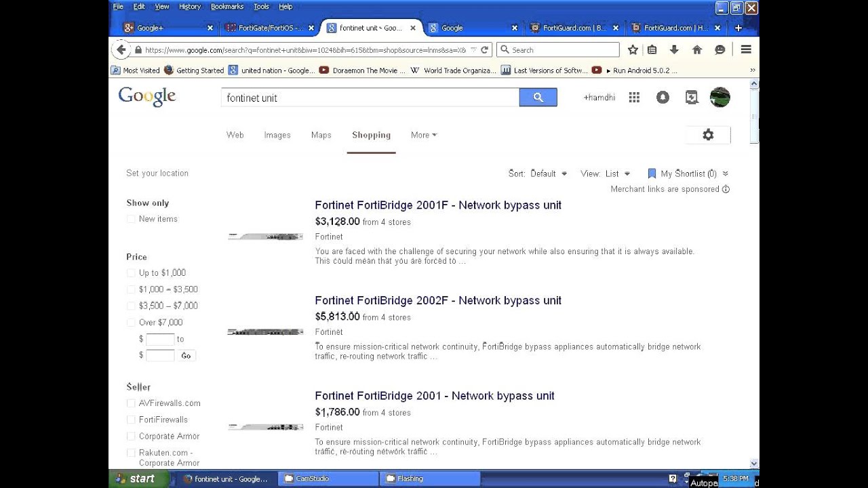Open search settings gear
The width and height of the screenshot is (868, 488).
708,135
